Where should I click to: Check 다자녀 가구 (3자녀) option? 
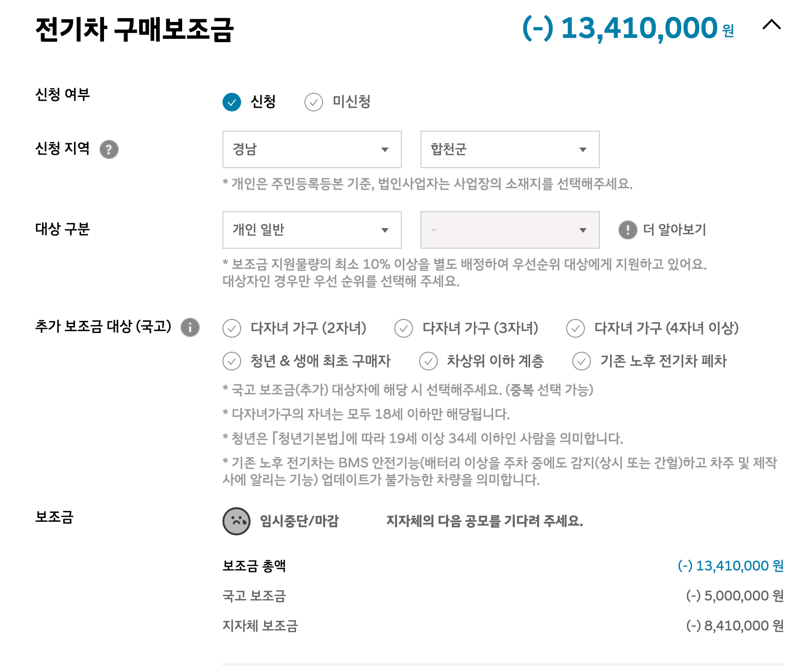click(404, 329)
